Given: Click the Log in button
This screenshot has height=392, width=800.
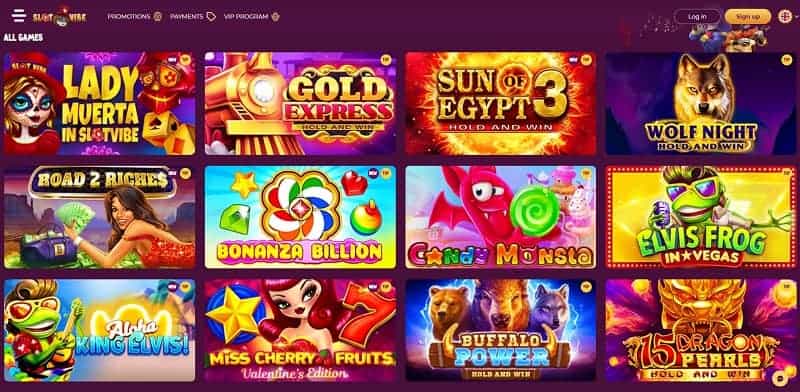Looking at the screenshot, I should 697,16.
